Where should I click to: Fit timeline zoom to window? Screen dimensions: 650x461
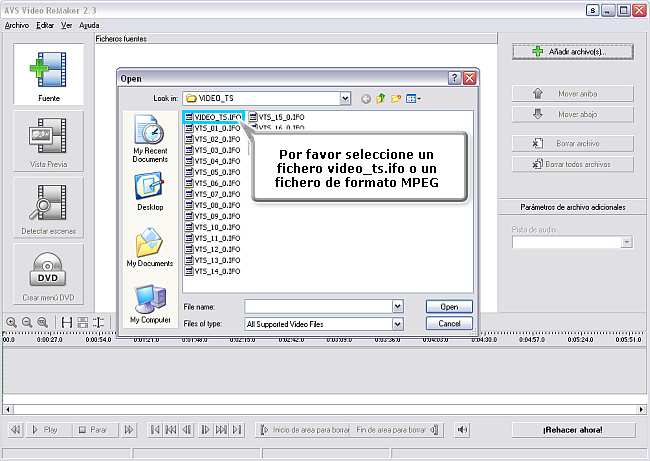pyautogui.click(x=42, y=322)
